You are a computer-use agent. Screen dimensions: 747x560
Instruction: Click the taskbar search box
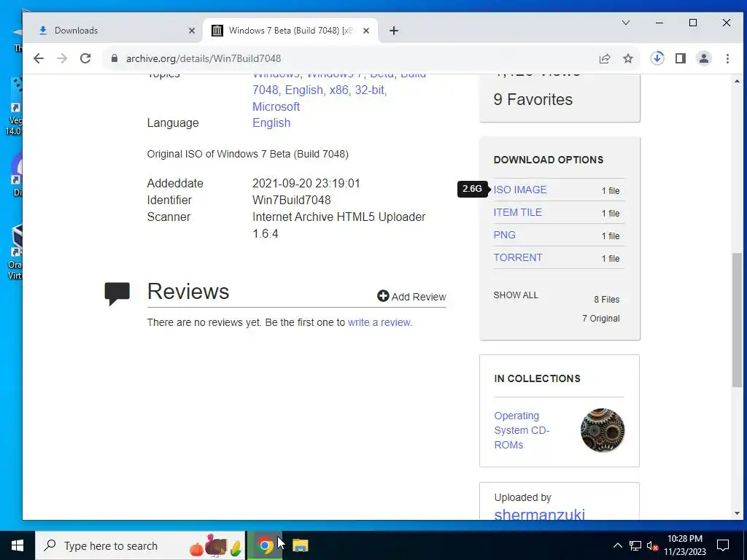point(140,545)
